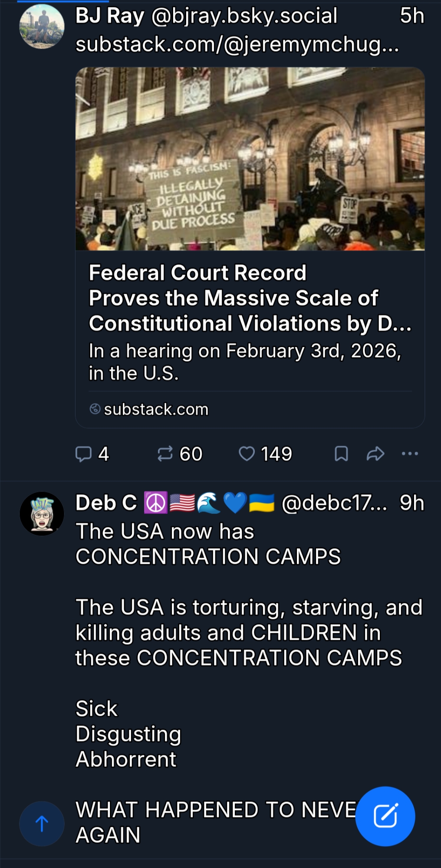Repost BJ Ray's substack post
Screen dimensions: 441x868
pos(179,454)
